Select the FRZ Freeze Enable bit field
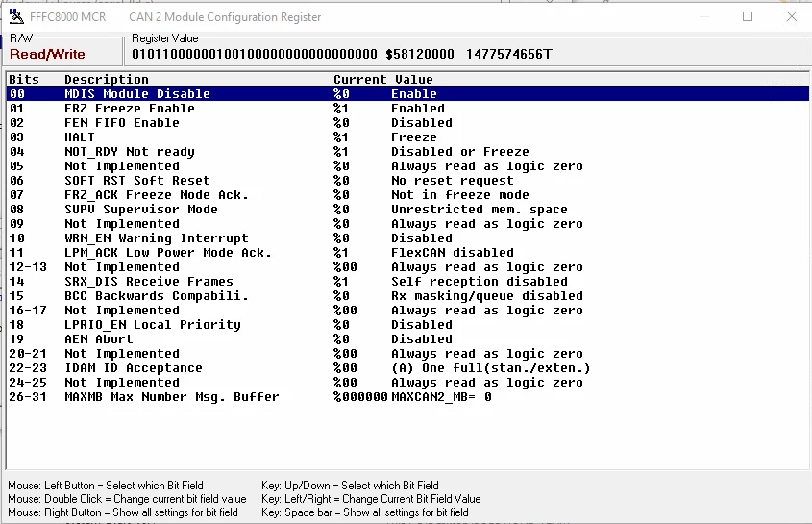Screen dimensions: 812x524 coord(407,109)
